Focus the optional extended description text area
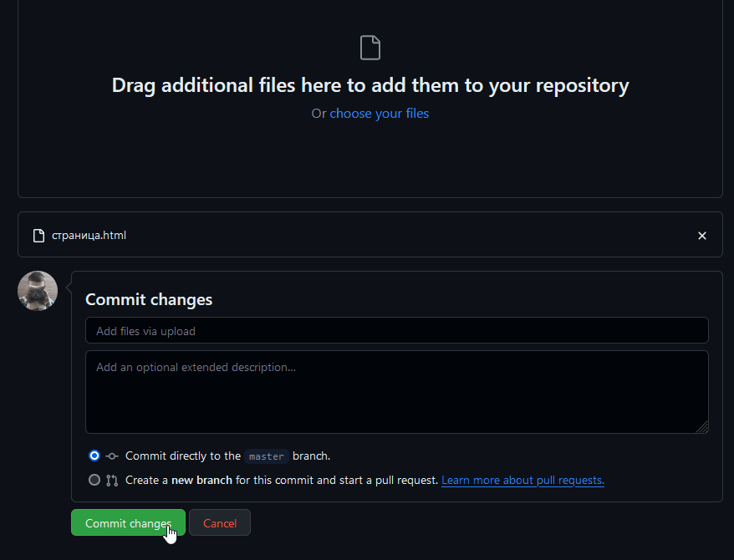 [396, 391]
